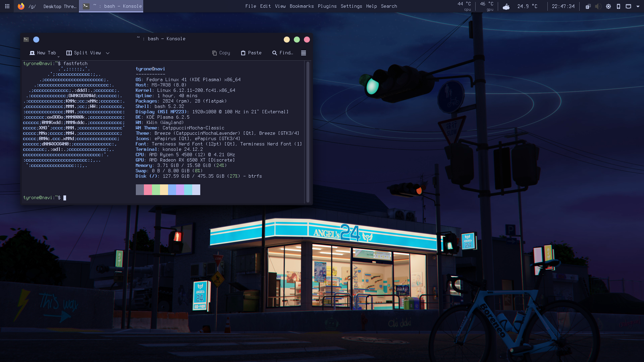Click the 'Kernel: Linux 6.12.11' line
Image resolution: width=644 pixels, height=362 pixels.
click(185, 90)
